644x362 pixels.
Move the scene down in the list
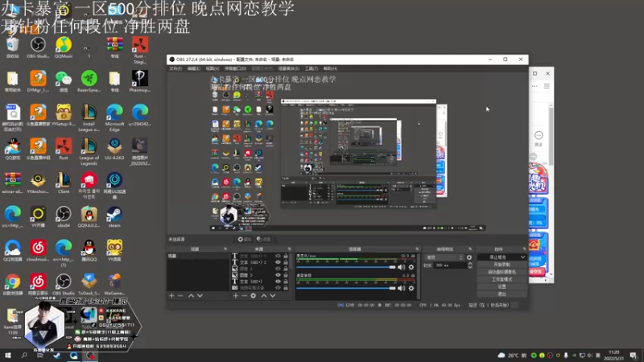(200, 295)
